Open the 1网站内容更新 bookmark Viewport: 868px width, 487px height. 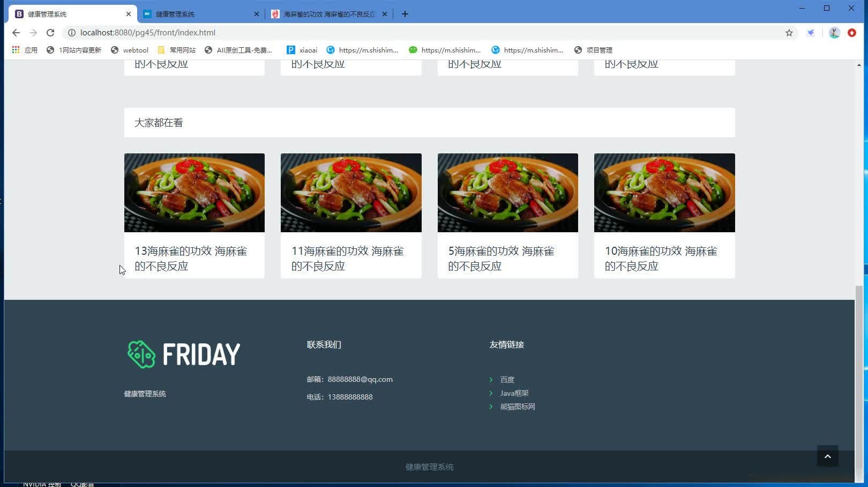click(74, 50)
